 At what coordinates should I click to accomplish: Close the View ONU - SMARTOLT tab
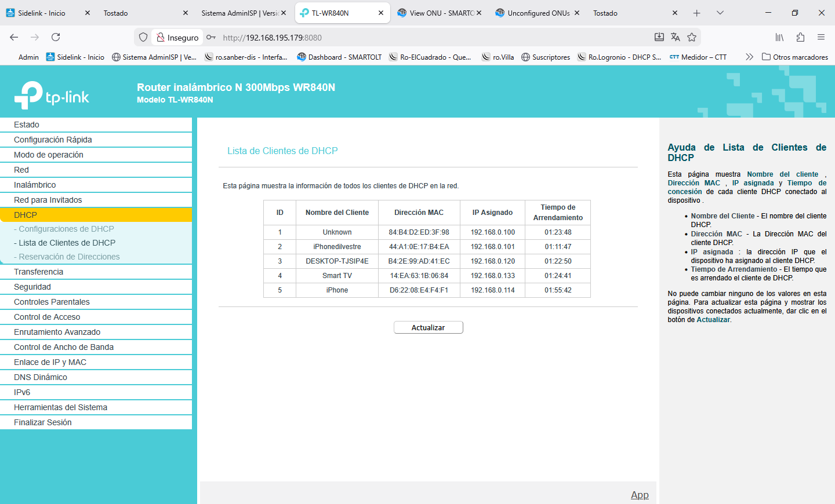[479, 13]
